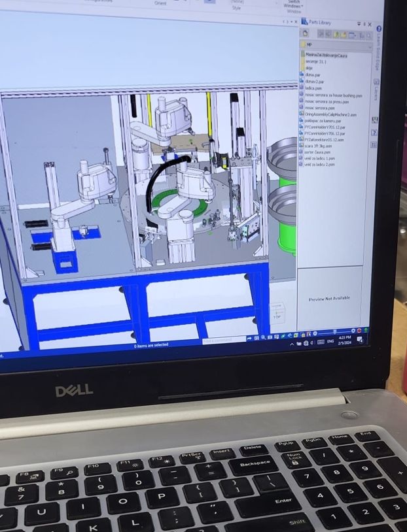Select the magnifier zoom icon in status bar
The image size is (407, 532).
click(x=262, y=338)
